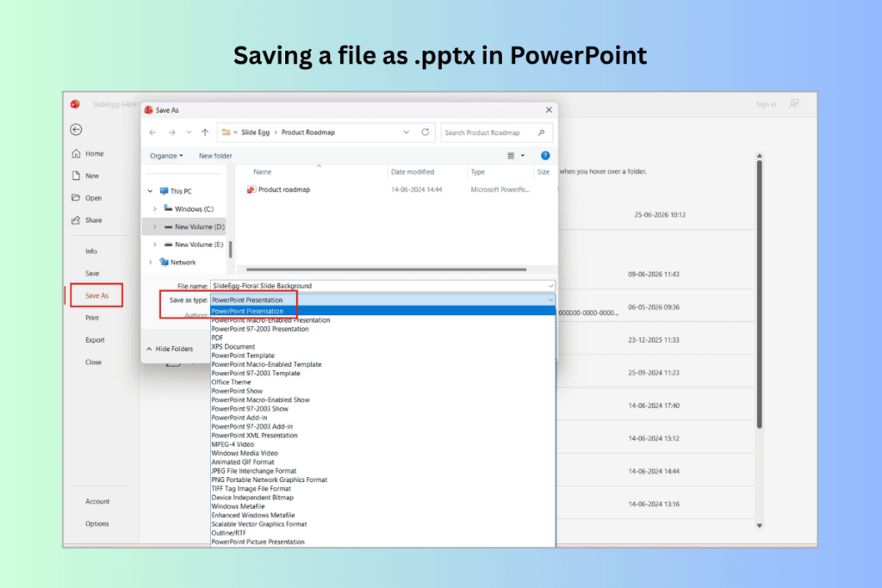
Task: Sort by the Name column header
Action: click(262, 172)
